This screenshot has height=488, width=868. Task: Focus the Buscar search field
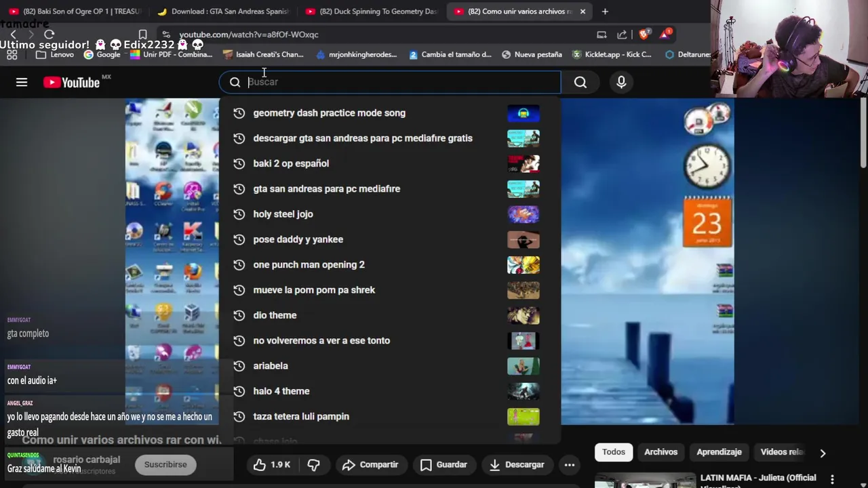click(390, 82)
